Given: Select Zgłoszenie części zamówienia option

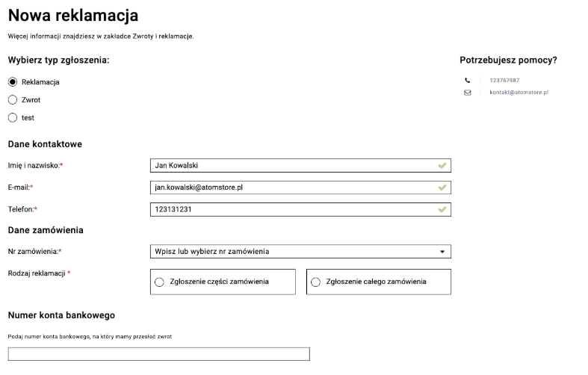Looking at the screenshot, I should 159,282.
